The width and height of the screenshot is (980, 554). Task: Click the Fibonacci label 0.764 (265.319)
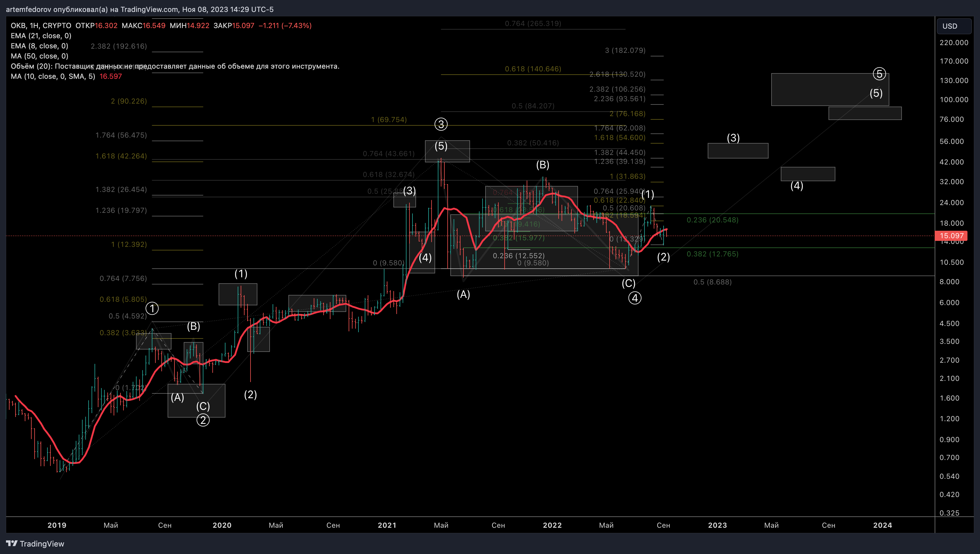click(533, 24)
